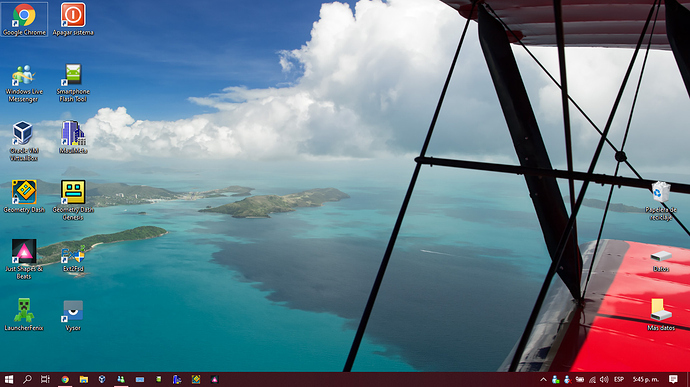
Task: Select the Apagar sistema shortcut icon
Action: [73, 19]
